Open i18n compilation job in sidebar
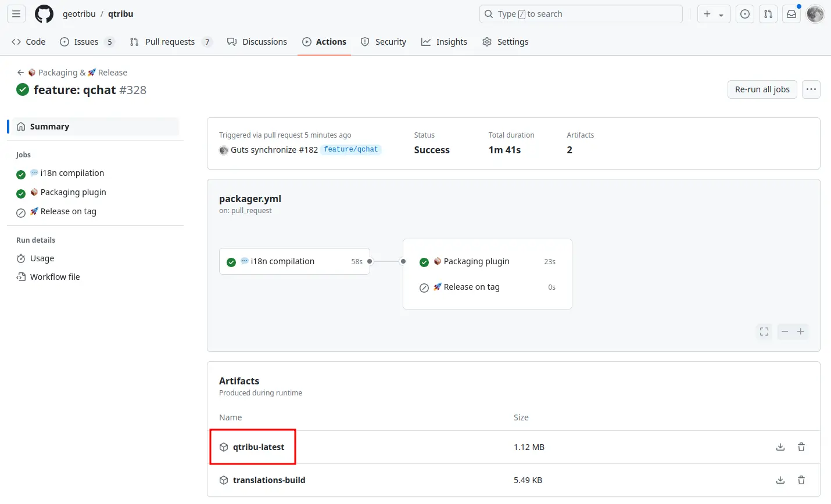The height and width of the screenshot is (504, 831). click(x=67, y=173)
